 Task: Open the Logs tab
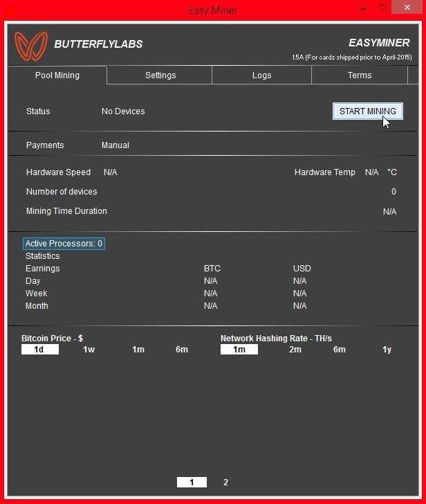click(261, 75)
